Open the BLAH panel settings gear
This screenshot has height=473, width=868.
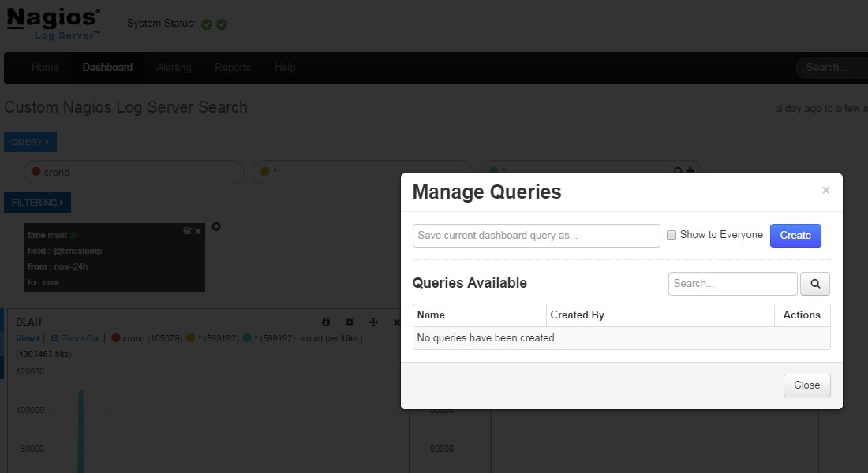pos(350,322)
